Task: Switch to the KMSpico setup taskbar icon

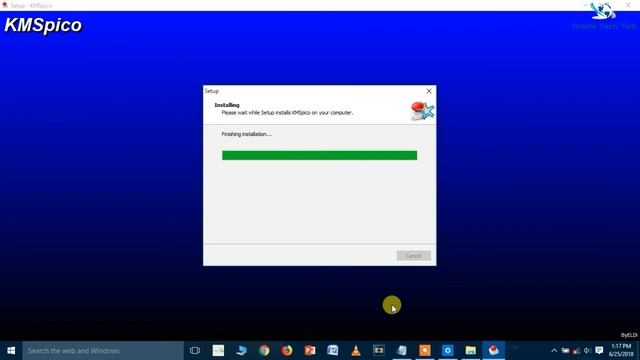Action: (x=493, y=351)
